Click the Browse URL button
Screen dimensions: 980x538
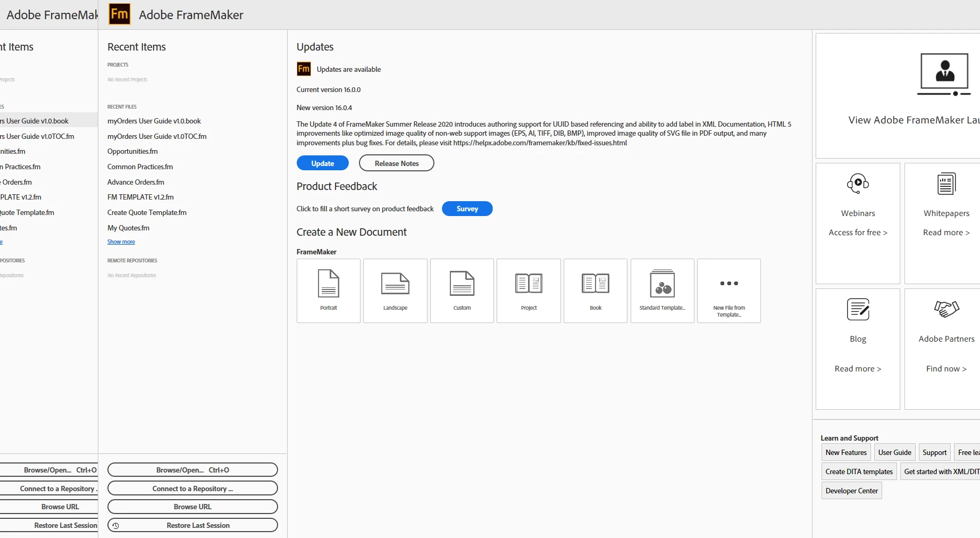[192, 507]
